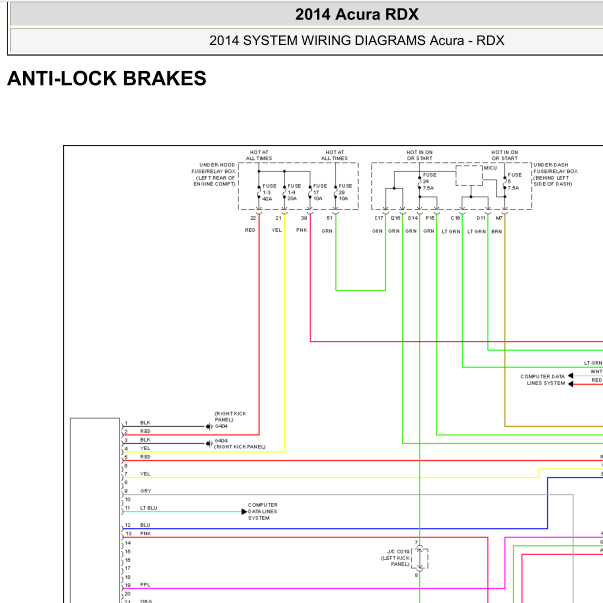
Task: Select the "J/C C019 (LEFT KICK PANEL)" label
Action: (395, 558)
